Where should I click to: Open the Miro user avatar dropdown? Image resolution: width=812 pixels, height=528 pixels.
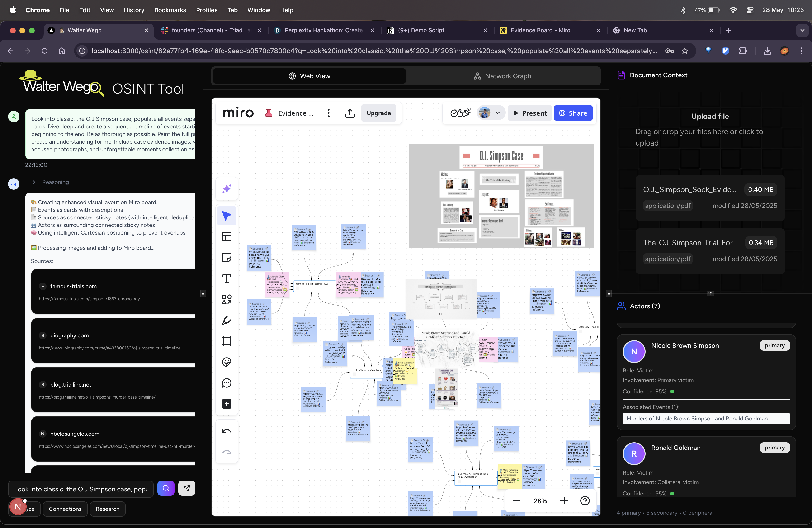tap(497, 113)
